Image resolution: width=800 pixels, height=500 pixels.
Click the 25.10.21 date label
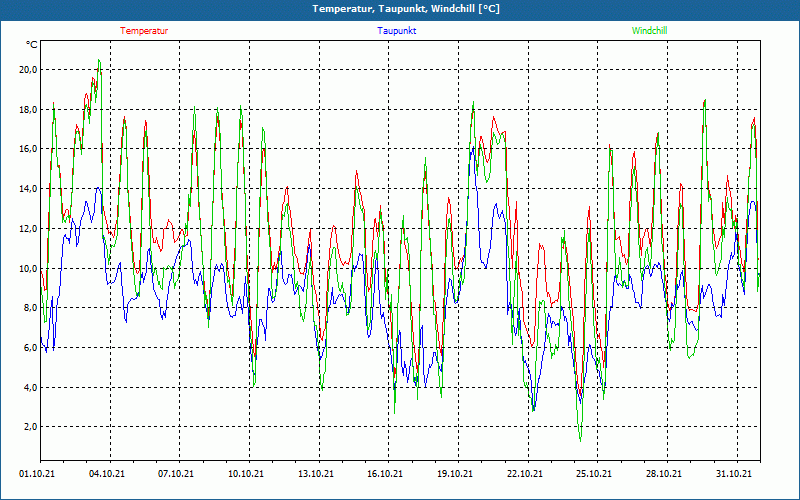pos(594,474)
